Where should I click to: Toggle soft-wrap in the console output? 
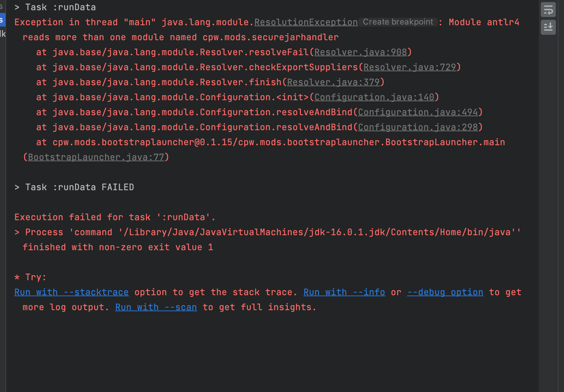[548, 10]
